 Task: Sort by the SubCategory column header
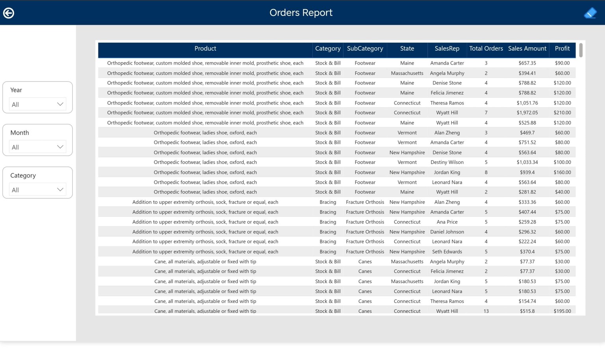[x=365, y=48]
